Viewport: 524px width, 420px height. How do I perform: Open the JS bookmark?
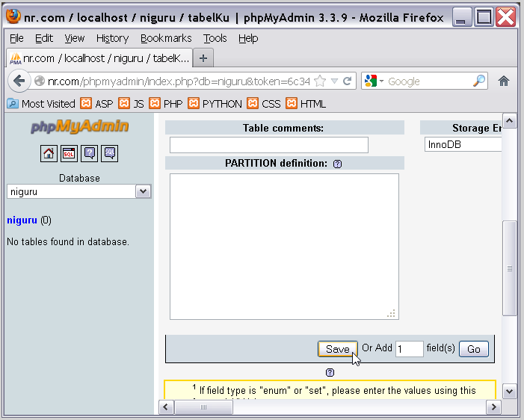[131, 104]
